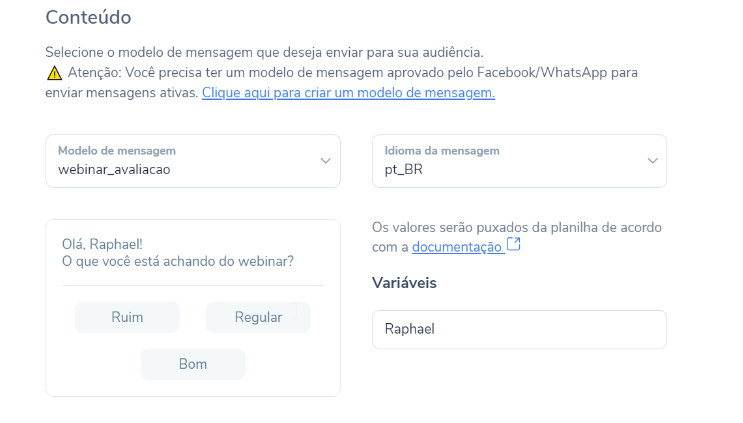Click the Conteúdo section heading
Viewport: 743px width, 423px height.
88,18
